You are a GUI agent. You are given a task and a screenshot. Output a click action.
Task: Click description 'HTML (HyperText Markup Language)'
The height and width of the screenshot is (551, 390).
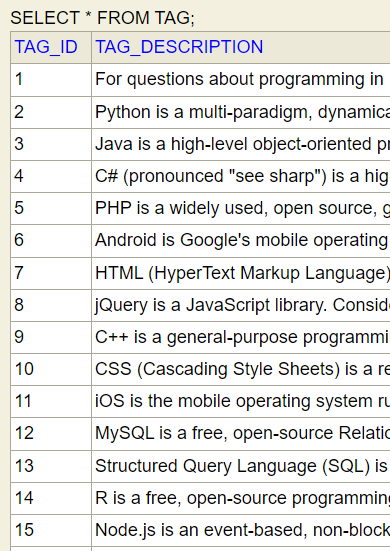tap(242, 273)
